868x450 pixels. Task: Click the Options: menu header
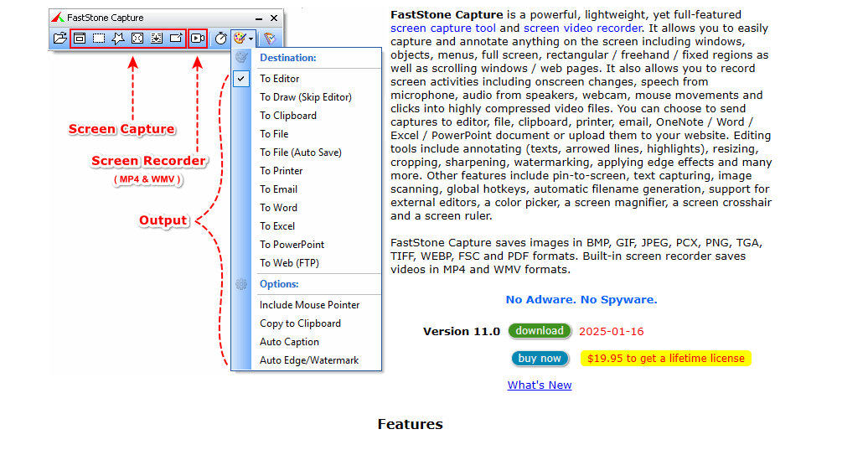pyautogui.click(x=279, y=284)
